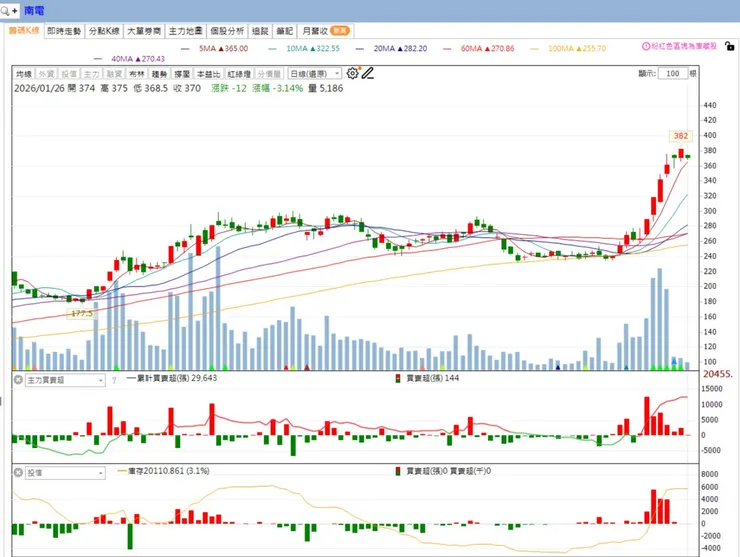740x557 pixels.
Task: Click the question mark help icon
Action: (114, 380)
